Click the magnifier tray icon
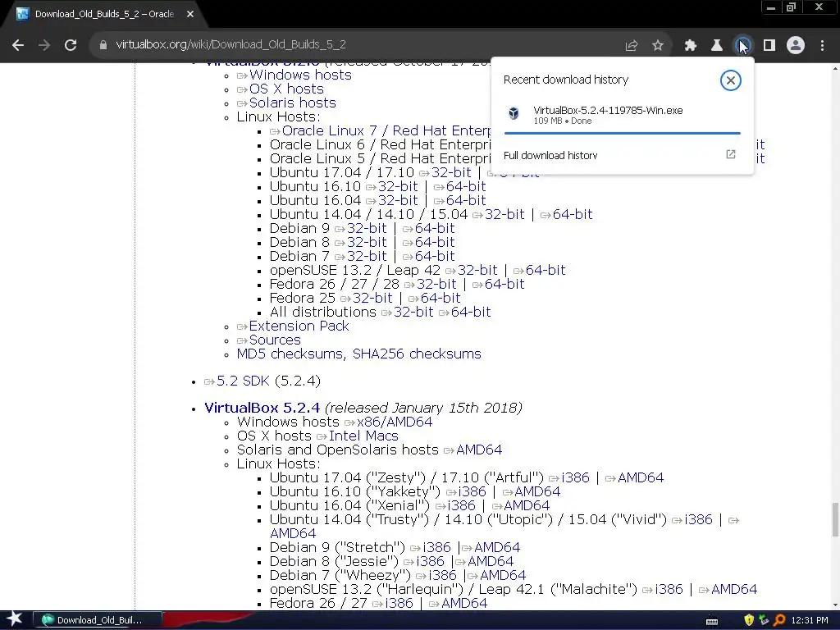The width and height of the screenshot is (840, 630). click(779, 620)
